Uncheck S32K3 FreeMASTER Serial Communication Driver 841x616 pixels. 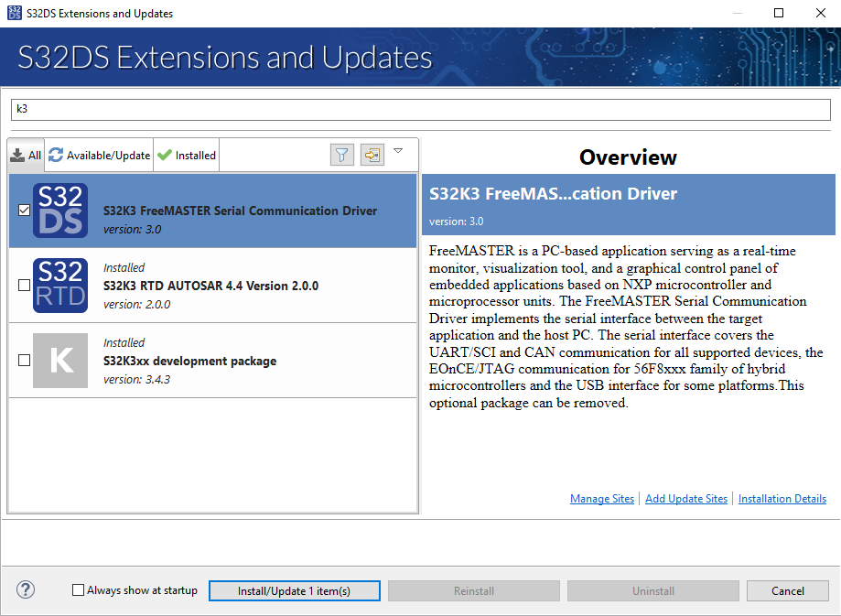[24, 211]
